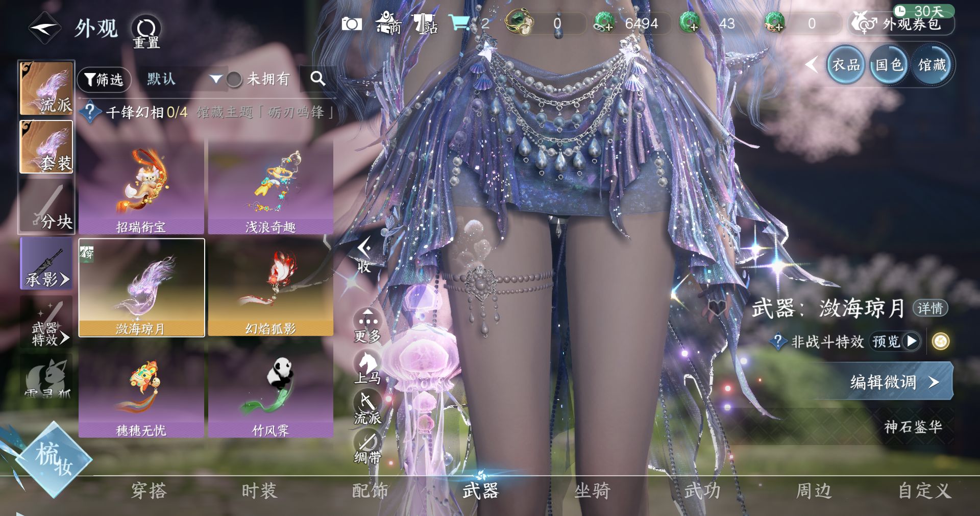Collapse the panel with 收 arrow

(364, 255)
